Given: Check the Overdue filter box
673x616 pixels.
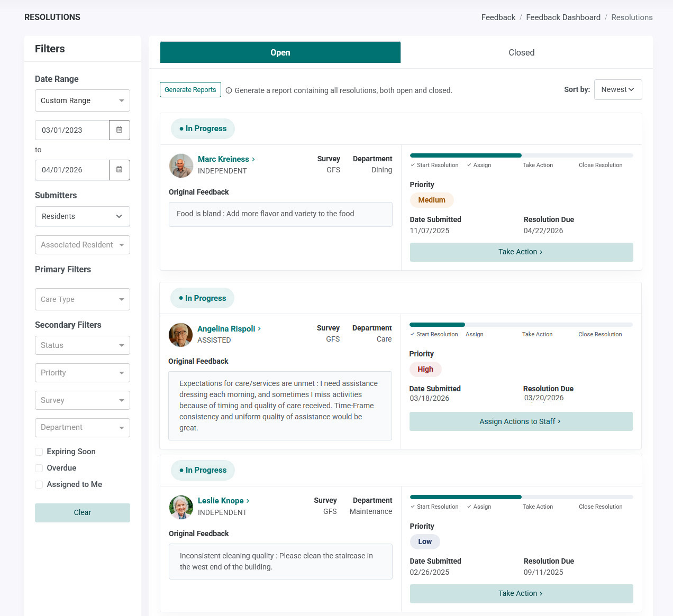Looking at the screenshot, I should pyautogui.click(x=39, y=468).
